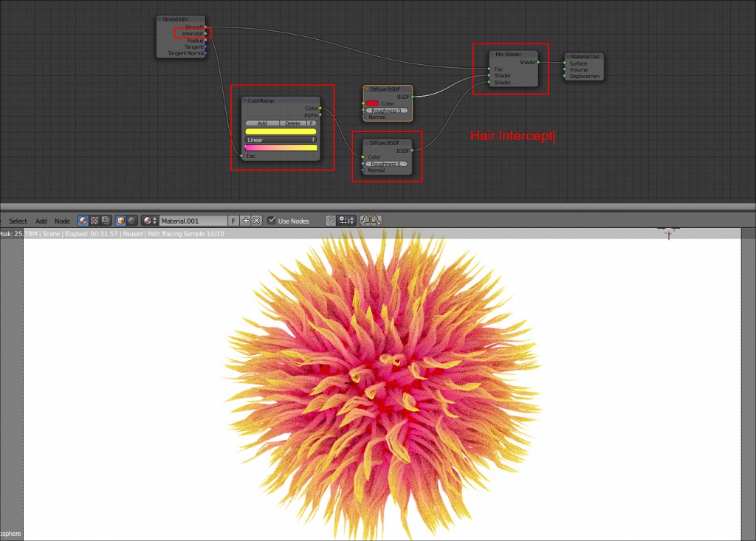
Task: Click the F button on the ColorRamp node
Action: [312, 123]
